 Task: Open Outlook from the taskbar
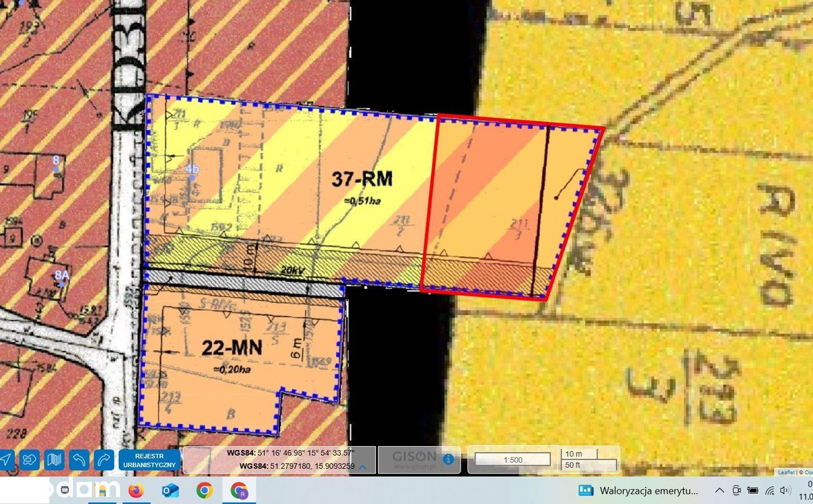(170, 490)
